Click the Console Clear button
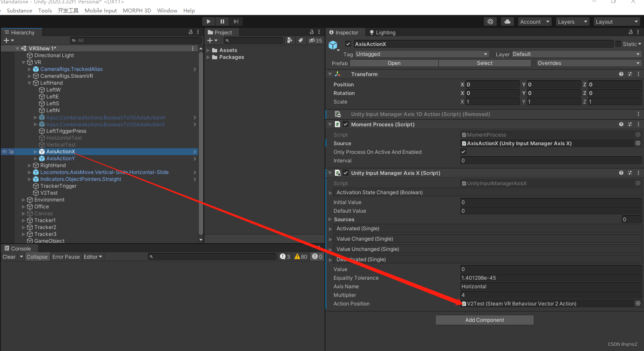This screenshot has height=351, width=644. coord(9,257)
